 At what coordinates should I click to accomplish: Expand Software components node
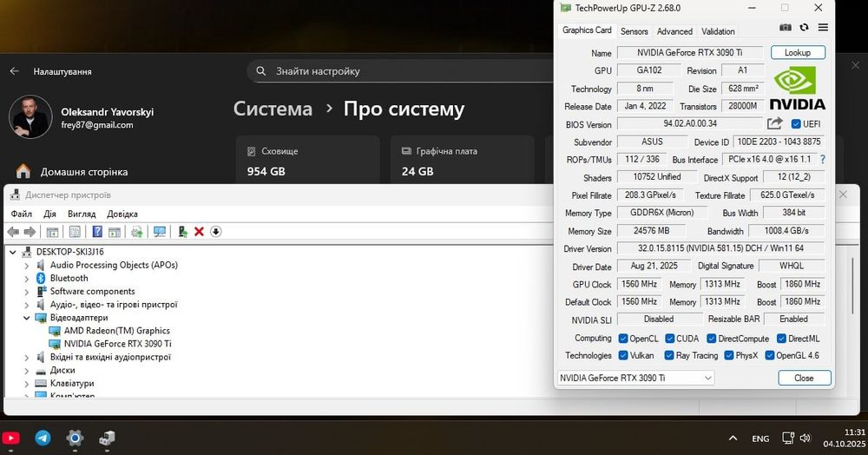(27, 292)
